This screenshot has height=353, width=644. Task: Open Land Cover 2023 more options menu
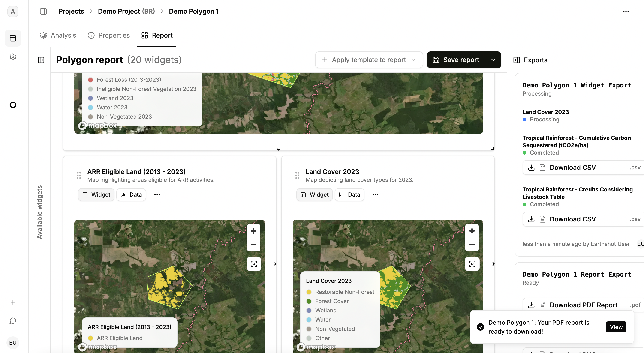click(x=375, y=195)
